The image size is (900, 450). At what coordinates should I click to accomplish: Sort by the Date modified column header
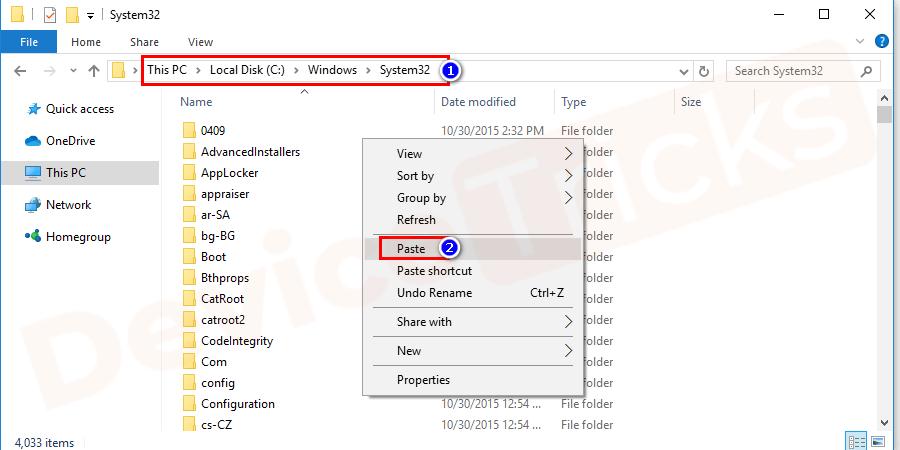coord(478,102)
